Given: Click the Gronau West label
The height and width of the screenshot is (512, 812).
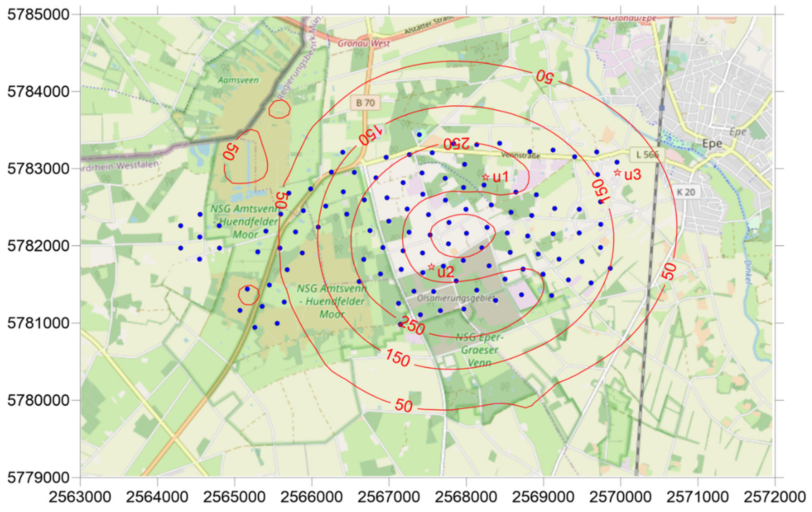Looking at the screenshot, I should click(x=364, y=43).
